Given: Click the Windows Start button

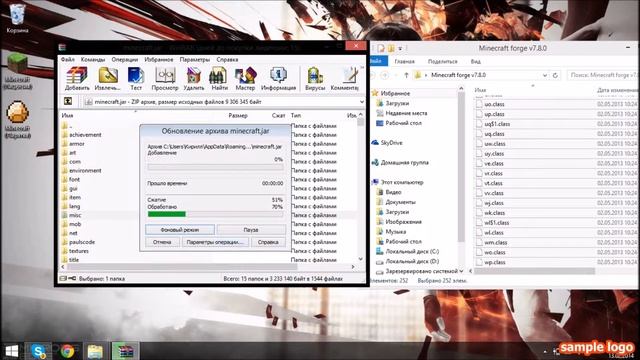Looking at the screenshot, I should click(12, 351).
